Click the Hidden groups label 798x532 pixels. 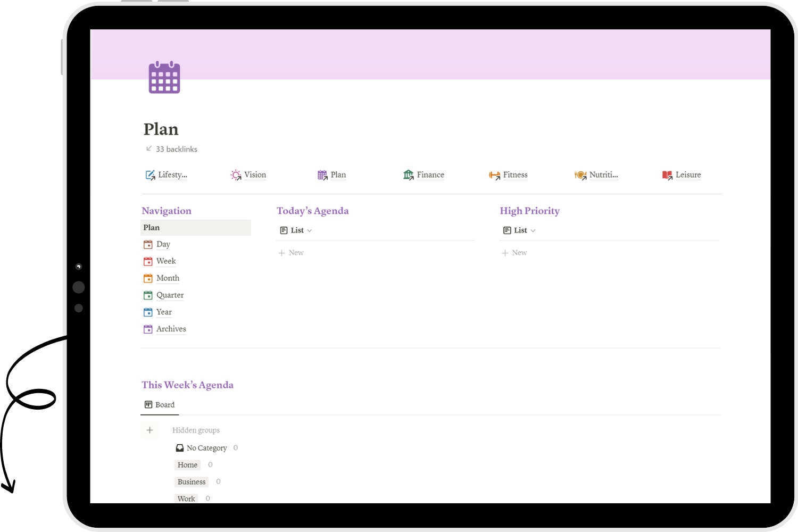coord(196,430)
